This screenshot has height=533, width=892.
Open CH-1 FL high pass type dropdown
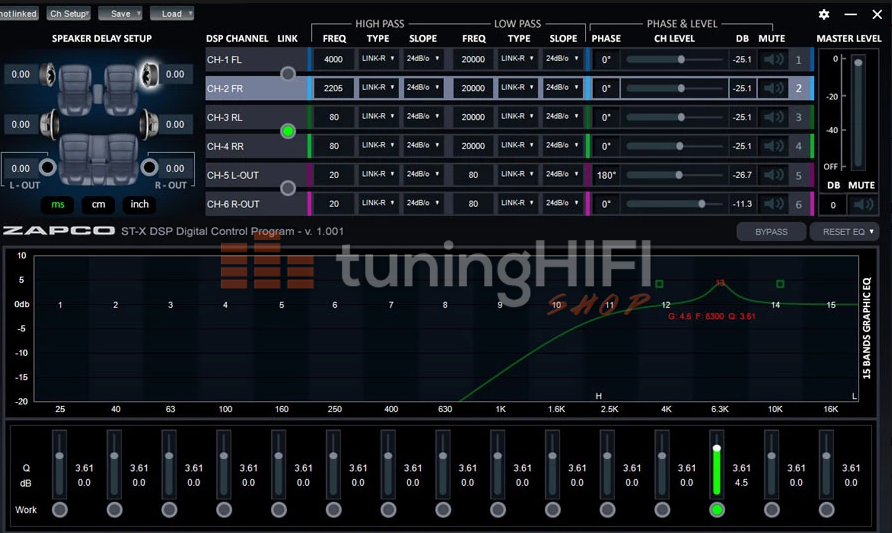pos(378,60)
